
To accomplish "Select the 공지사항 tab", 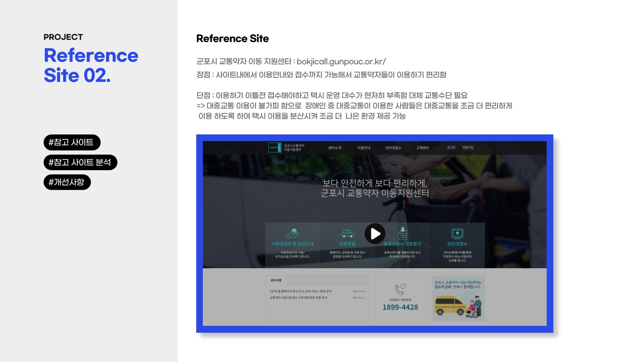I will click(x=276, y=280).
